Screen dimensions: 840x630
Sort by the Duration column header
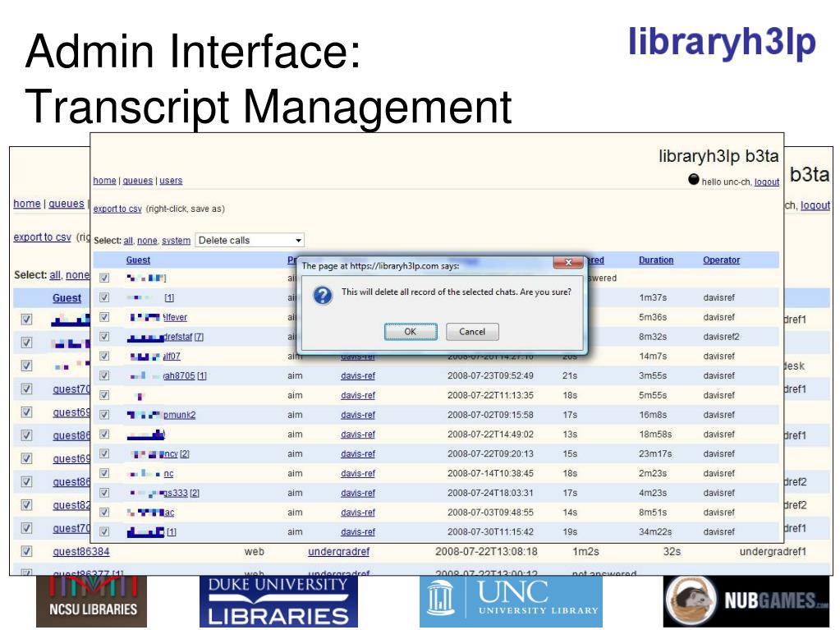656,260
